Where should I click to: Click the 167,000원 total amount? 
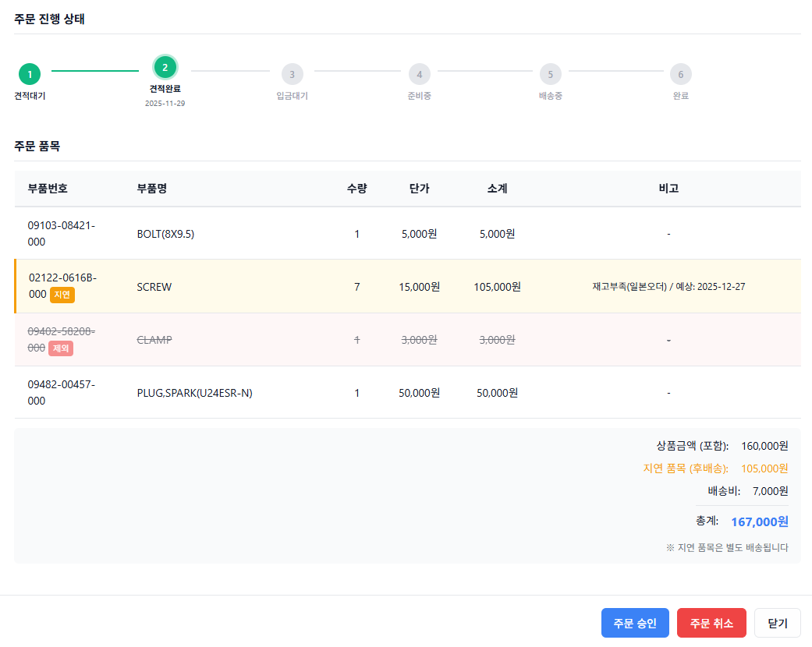pyautogui.click(x=759, y=521)
